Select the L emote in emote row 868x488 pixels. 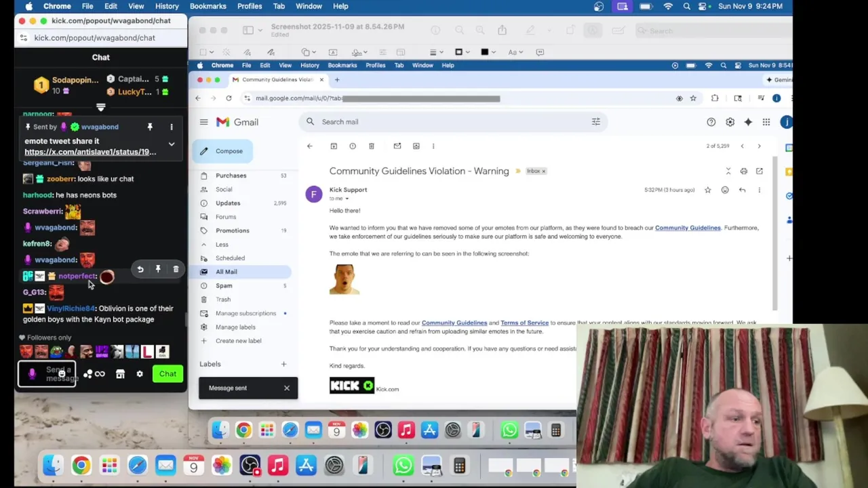(x=146, y=351)
